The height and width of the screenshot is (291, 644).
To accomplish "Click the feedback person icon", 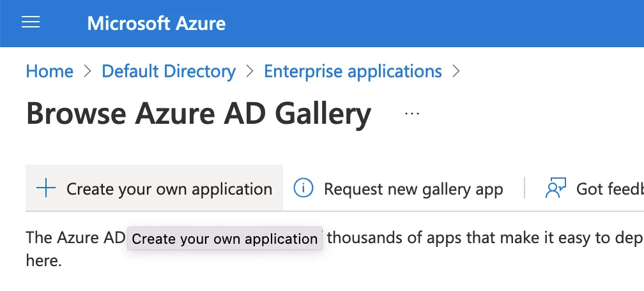I will (556, 188).
